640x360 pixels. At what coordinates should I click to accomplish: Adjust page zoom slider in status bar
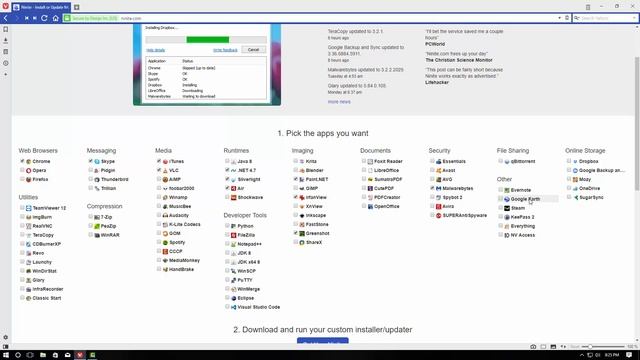click(x=603, y=347)
